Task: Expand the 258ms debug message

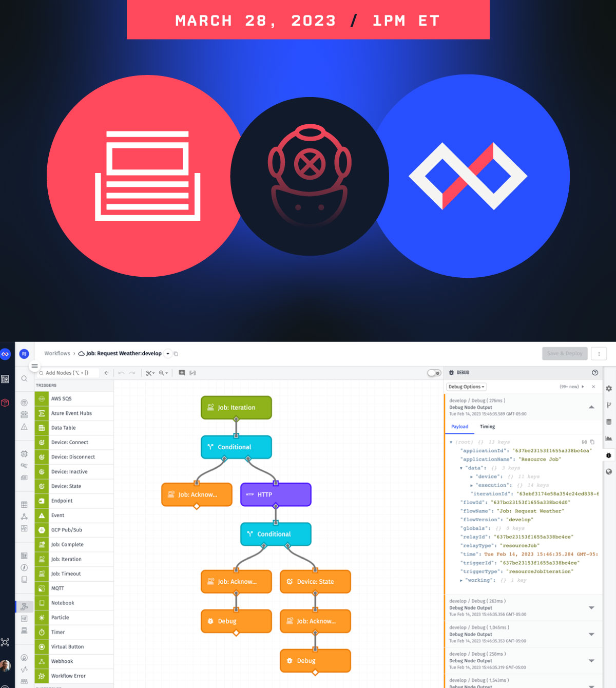Action: click(591, 661)
